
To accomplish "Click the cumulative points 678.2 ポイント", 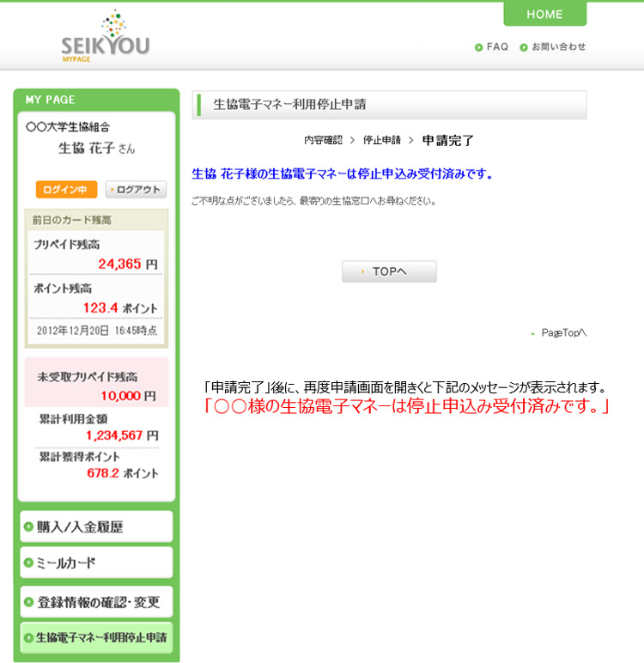I will [x=123, y=472].
